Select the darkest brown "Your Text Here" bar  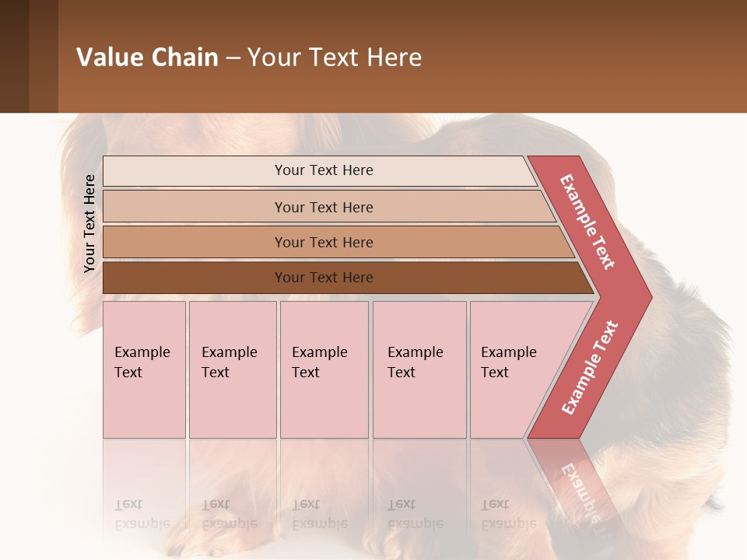[x=323, y=278]
